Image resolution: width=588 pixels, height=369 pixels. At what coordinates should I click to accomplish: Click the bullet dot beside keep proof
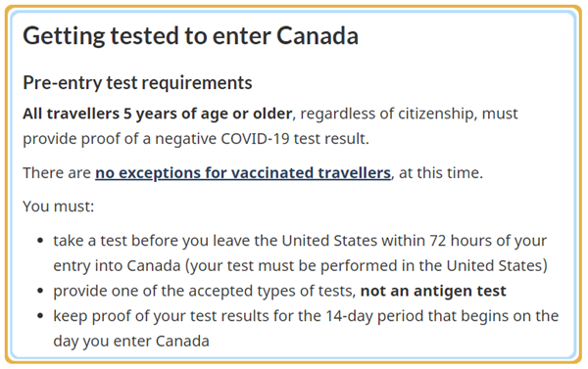40,316
